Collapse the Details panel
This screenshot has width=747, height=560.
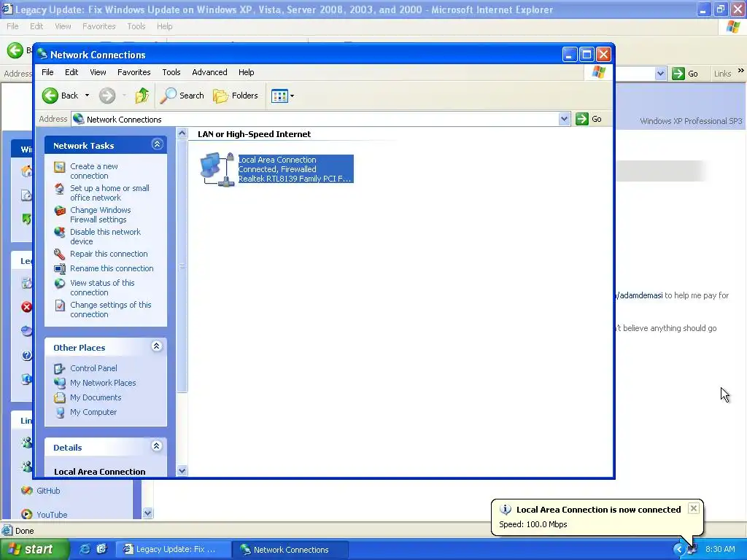click(157, 446)
